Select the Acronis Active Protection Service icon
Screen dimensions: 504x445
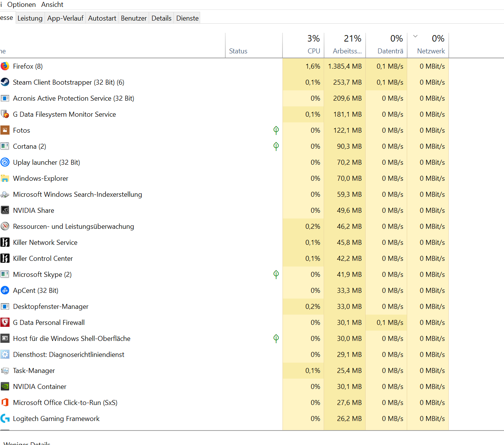5,98
